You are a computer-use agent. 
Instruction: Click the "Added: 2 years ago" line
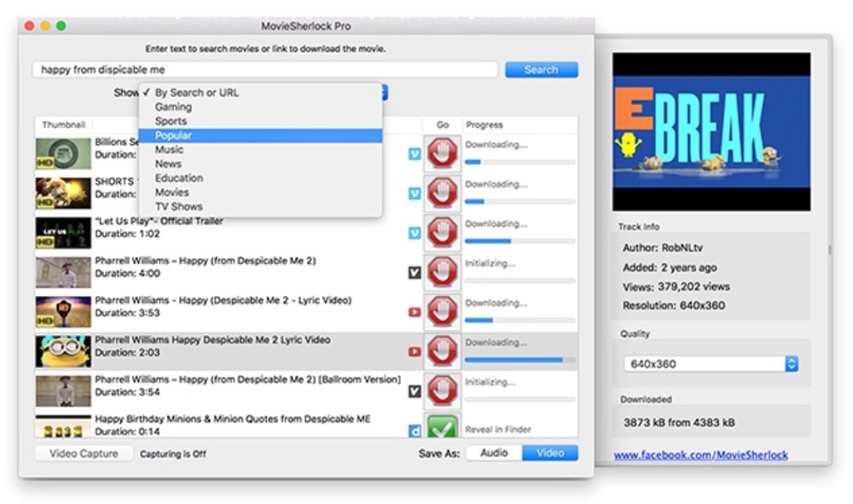(670, 268)
